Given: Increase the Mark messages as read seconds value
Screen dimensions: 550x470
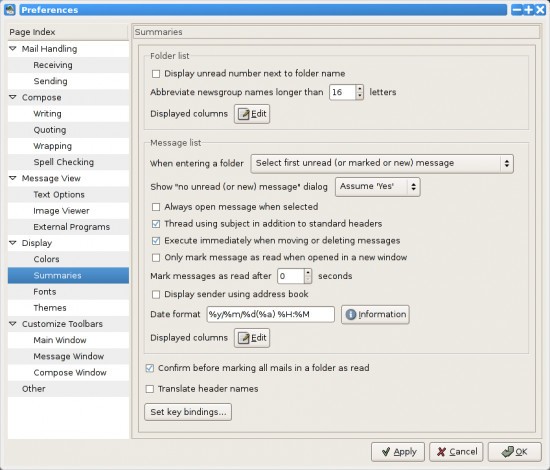Looking at the screenshot, I should coord(308,273).
